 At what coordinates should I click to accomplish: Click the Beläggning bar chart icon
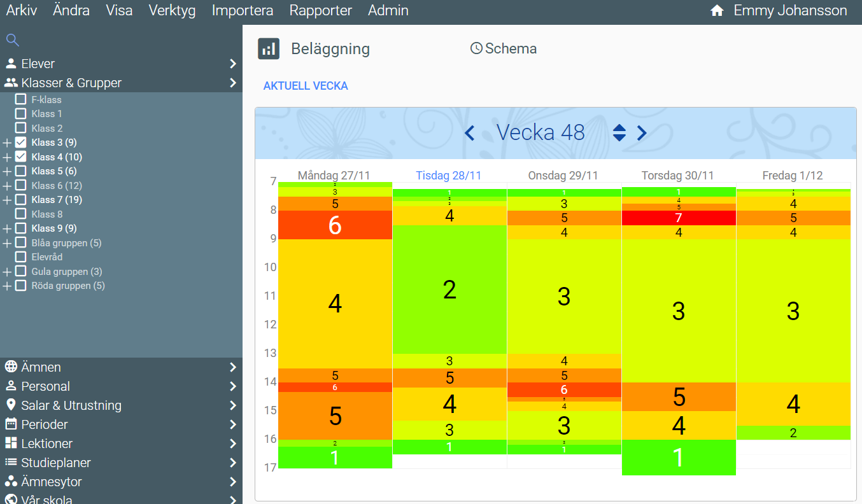coord(269,49)
